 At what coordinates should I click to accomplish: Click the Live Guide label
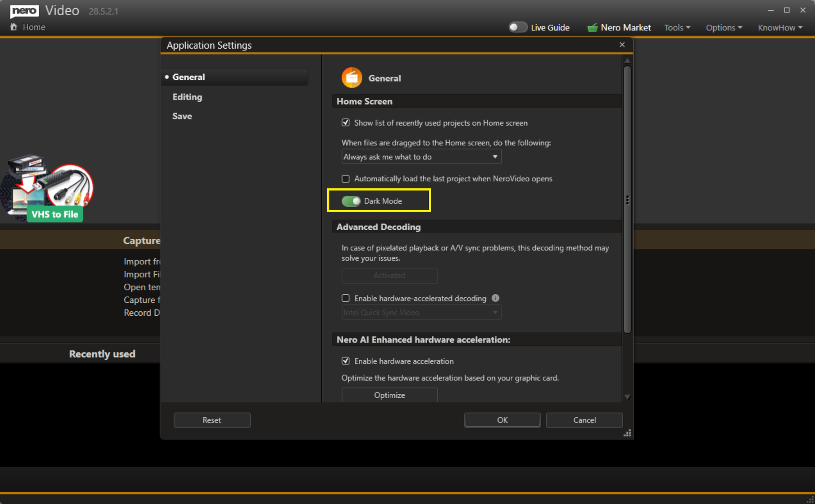pos(550,28)
